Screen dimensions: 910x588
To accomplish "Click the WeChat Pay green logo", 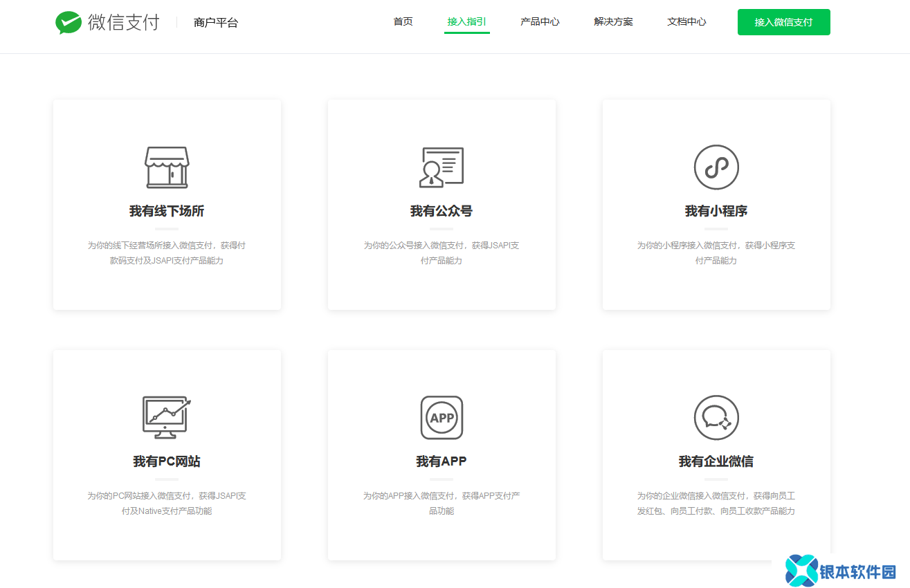I will (69, 22).
